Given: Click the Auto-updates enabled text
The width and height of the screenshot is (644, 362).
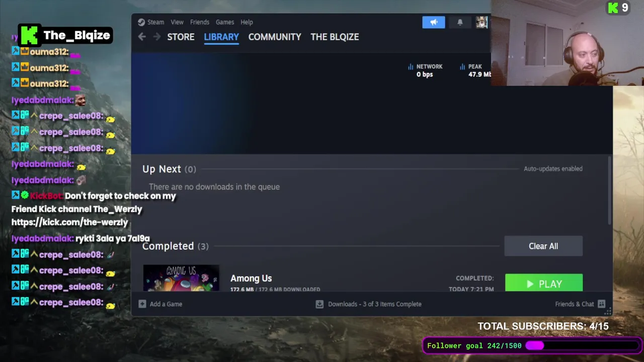Looking at the screenshot, I should pos(553,168).
